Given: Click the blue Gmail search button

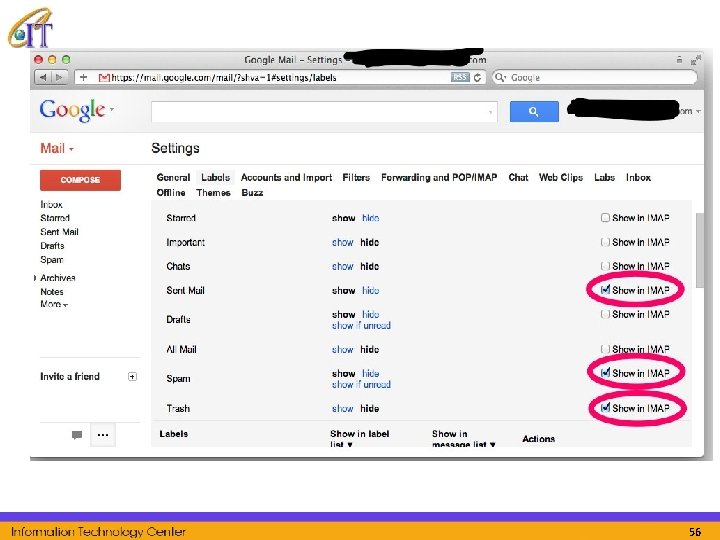Looking at the screenshot, I should [534, 112].
